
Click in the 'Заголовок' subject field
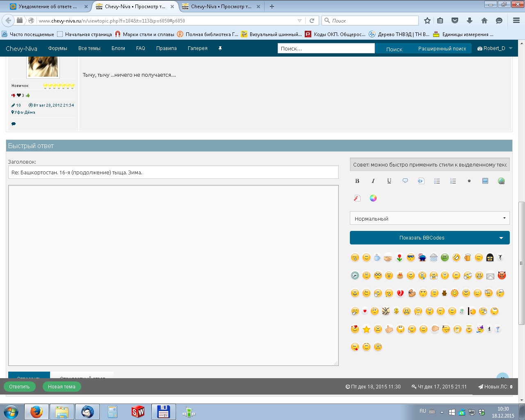coord(173,173)
